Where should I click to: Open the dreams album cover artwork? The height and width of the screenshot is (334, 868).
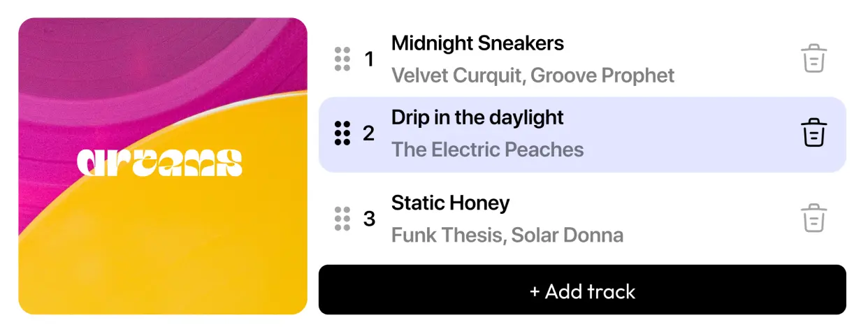(163, 166)
